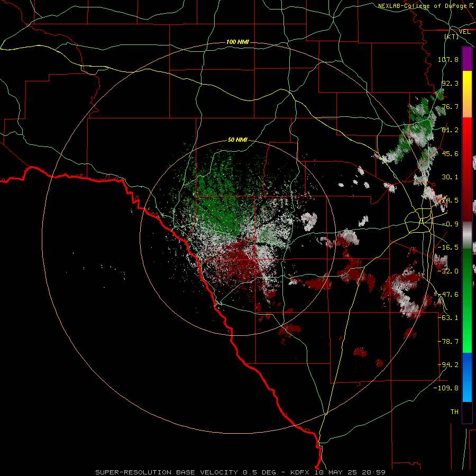
Task: Select the 107.8 value on velocity scale
Action: point(448,59)
